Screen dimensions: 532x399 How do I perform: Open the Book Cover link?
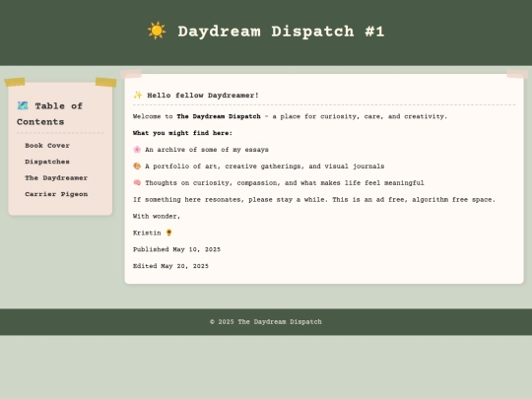[47, 146]
